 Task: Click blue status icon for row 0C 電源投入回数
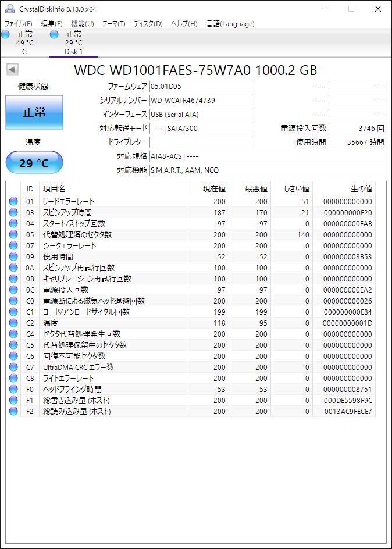point(13,290)
